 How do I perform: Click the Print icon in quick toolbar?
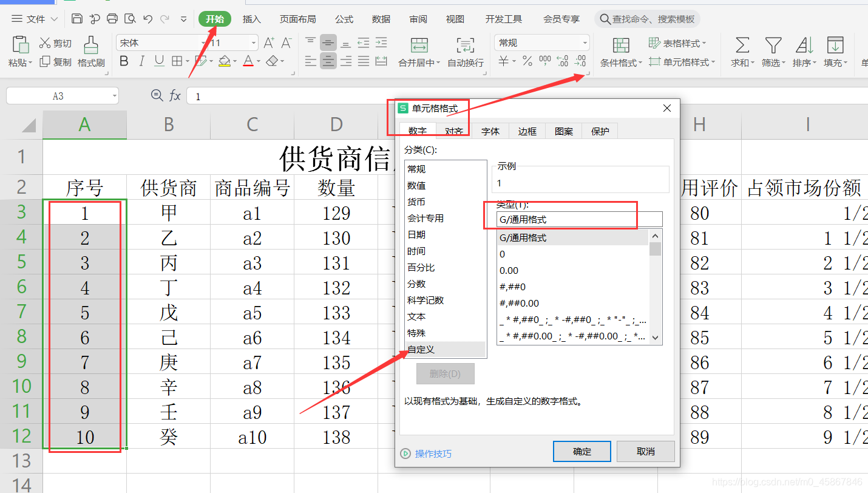pyautogui.click(x=112, y=19)
